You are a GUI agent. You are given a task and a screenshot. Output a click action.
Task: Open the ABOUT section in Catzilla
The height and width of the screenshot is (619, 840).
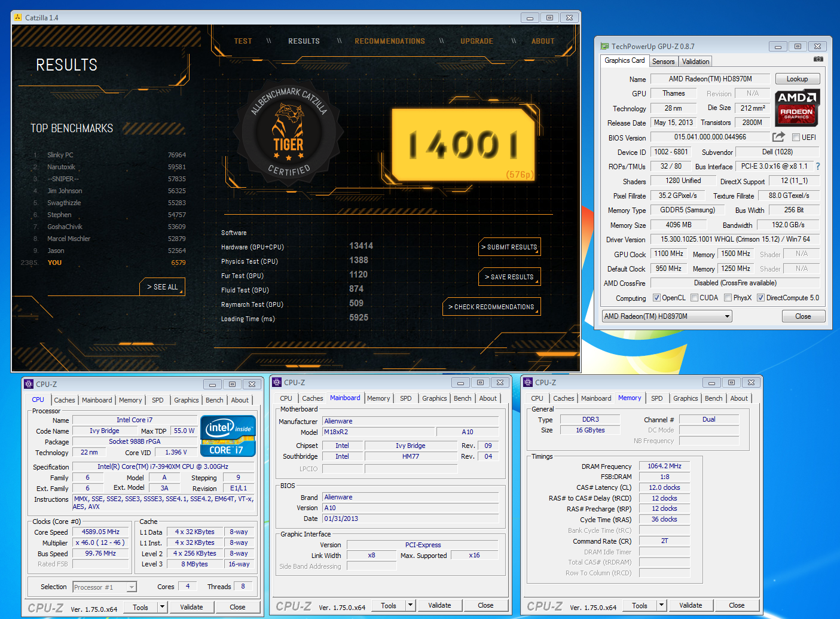pyautogui.click(x=543, y=41)
